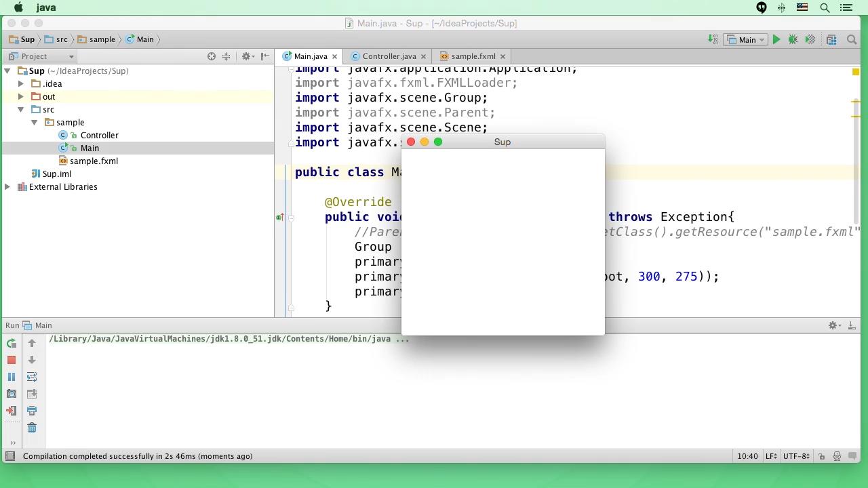Screen dimensions: 868x488
Task: Toggle the read-only lock icon in status bar
Action: point(821,456)
